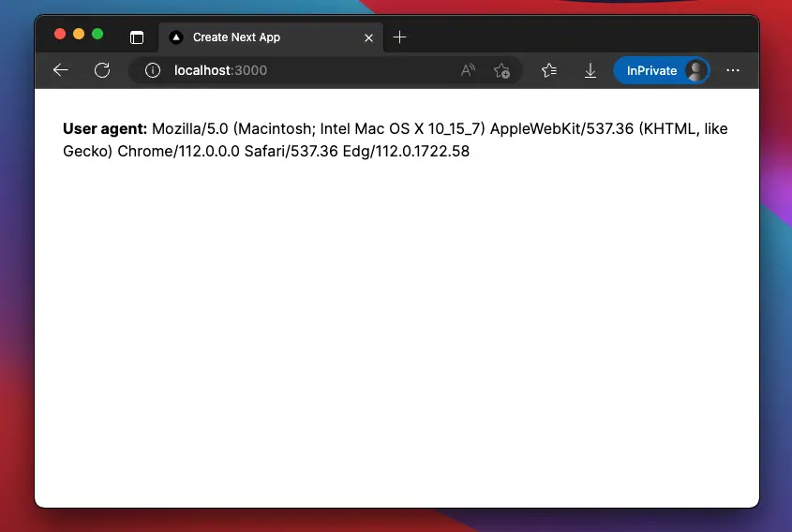This screenshot has height=532, width=792.
Task: Go back with the back arrow
Action: click(x=61, y=70)
